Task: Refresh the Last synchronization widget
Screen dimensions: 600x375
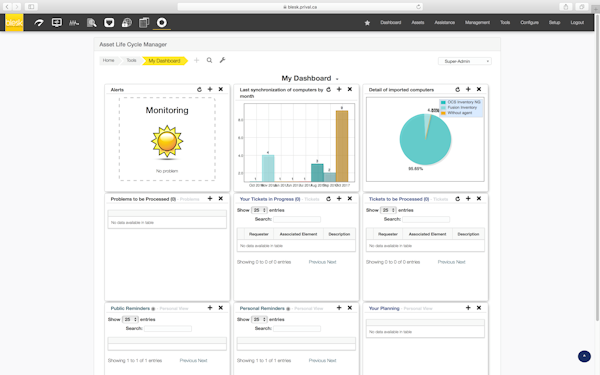Action: click(x=328, y=90)
